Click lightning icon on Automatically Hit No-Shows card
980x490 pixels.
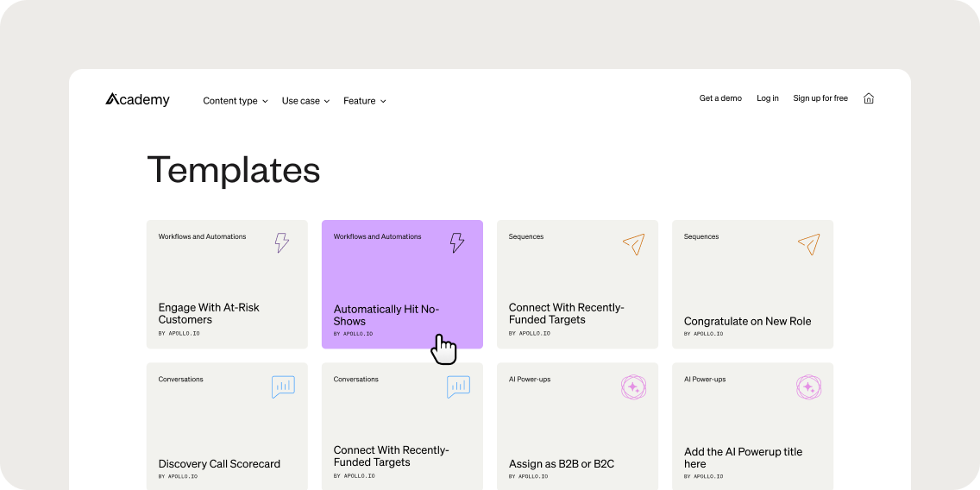(457, 243)
